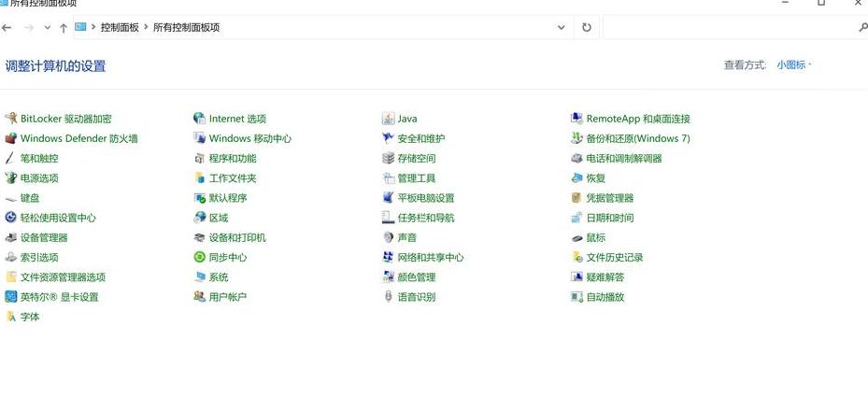Click the 声音 speaker icon

point(388,237)
